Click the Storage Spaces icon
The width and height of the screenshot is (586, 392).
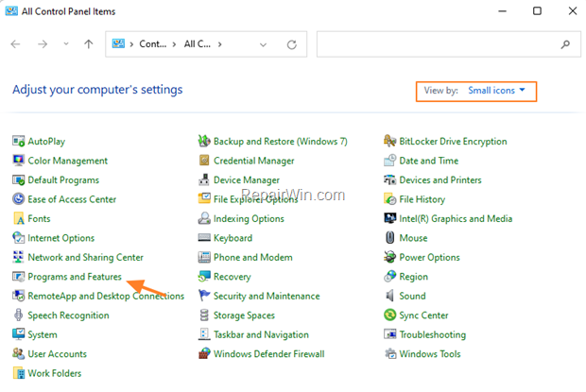(204, 315)
